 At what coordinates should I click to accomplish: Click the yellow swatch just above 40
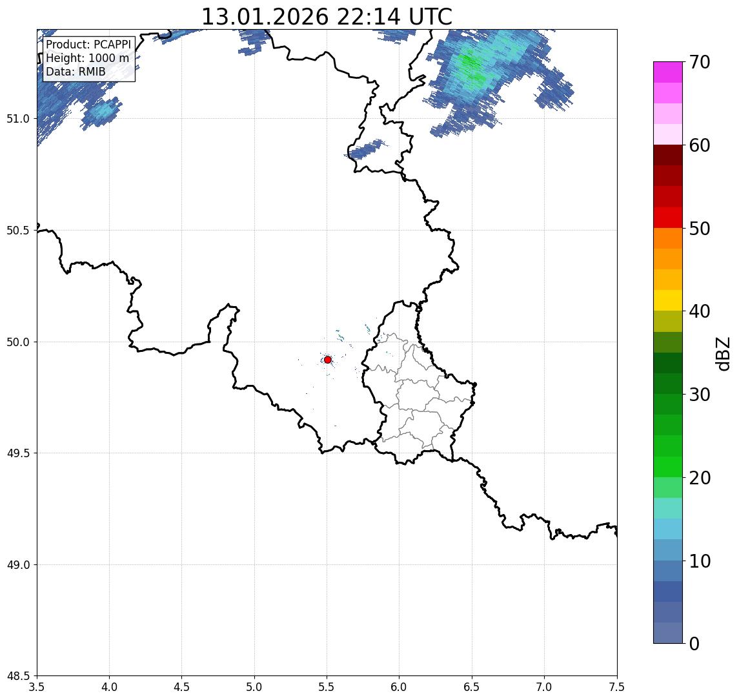coord(668,300)
